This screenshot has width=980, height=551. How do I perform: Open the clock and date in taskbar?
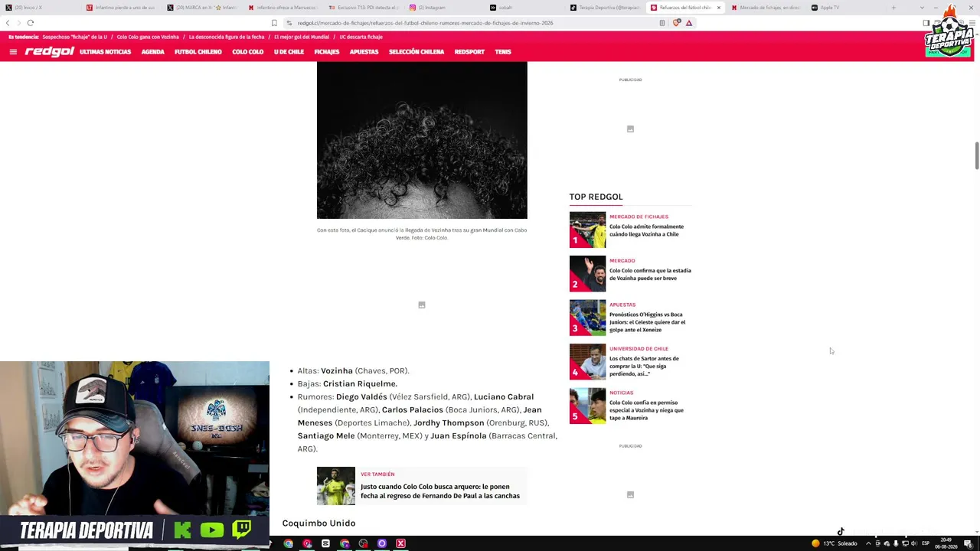tap(946, 543)
